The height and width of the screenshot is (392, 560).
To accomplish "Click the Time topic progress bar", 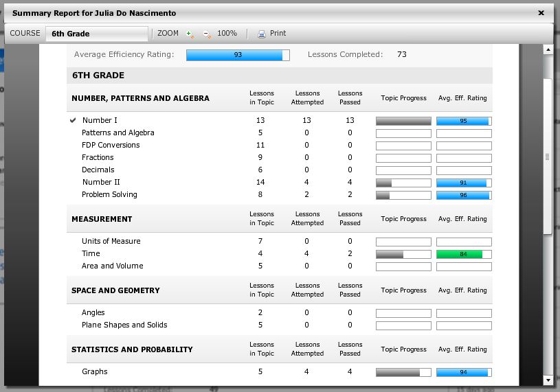I will click(x=403, y=254).
